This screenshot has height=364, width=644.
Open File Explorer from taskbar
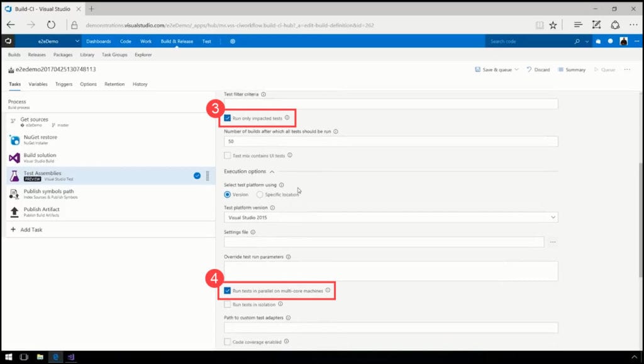(40, 357)
